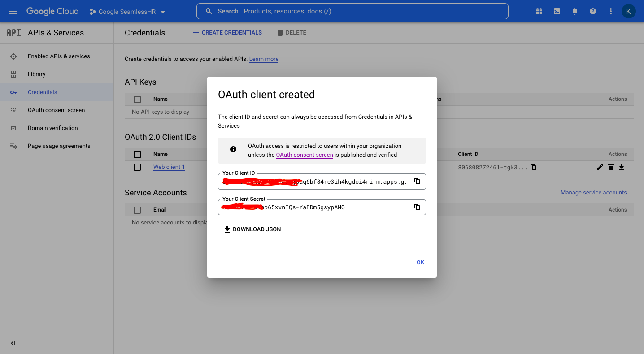Open the three-dot settings and utilities menu

click(x=610, y=12)
